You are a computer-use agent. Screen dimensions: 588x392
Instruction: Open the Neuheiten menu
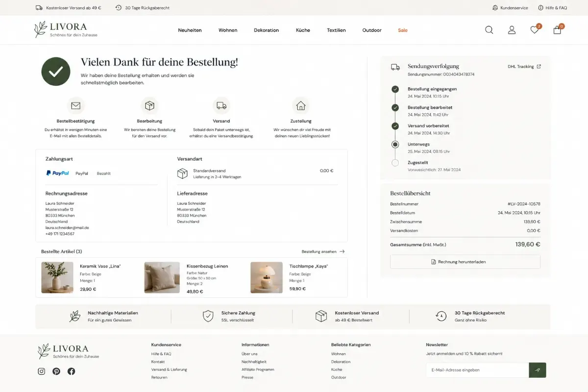click(190, 30)
